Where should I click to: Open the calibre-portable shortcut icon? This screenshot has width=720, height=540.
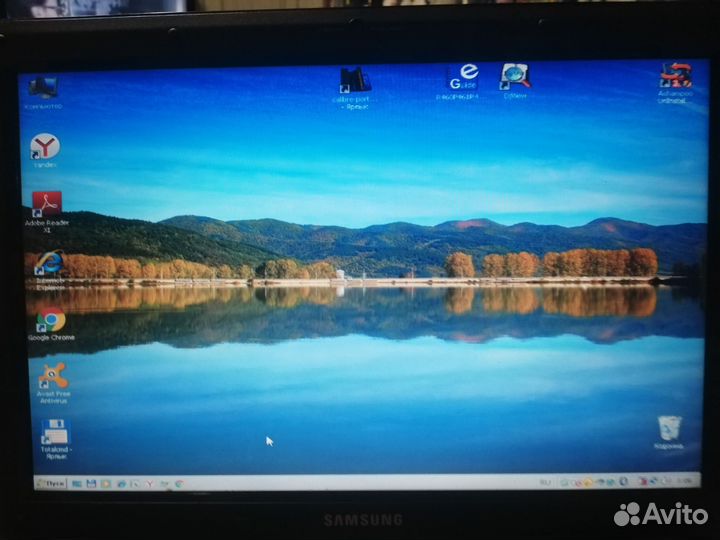pyautogui.click(x=355, y=87)
